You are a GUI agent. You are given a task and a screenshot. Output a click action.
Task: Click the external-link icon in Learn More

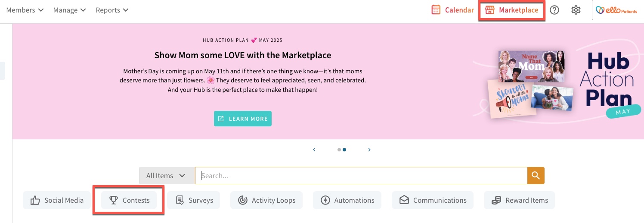(x=221, y=119)
